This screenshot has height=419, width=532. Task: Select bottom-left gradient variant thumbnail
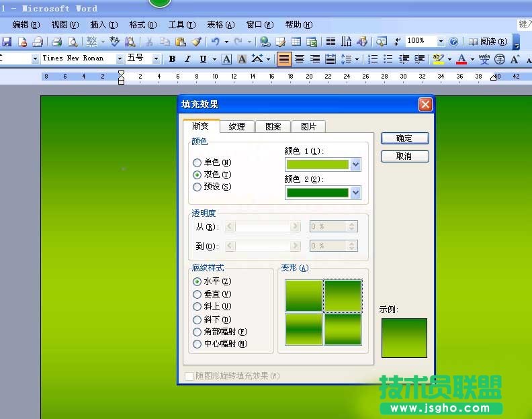304,329
